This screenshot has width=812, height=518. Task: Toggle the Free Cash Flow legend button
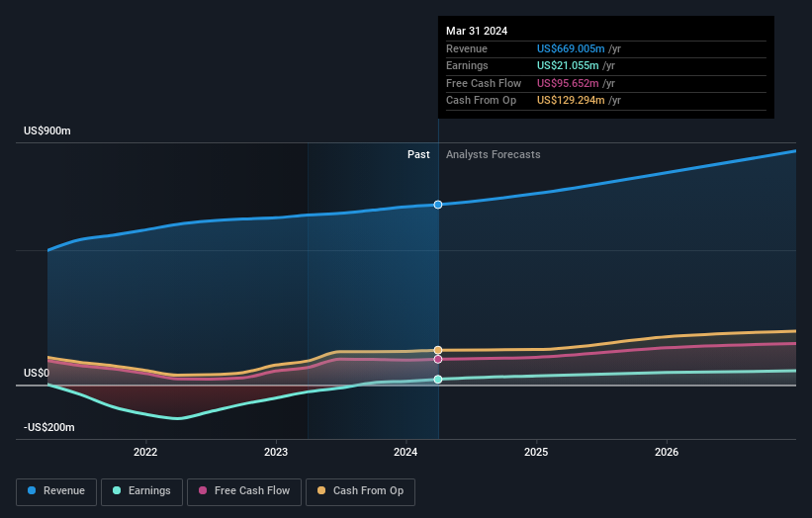click(x=244, y=491)
